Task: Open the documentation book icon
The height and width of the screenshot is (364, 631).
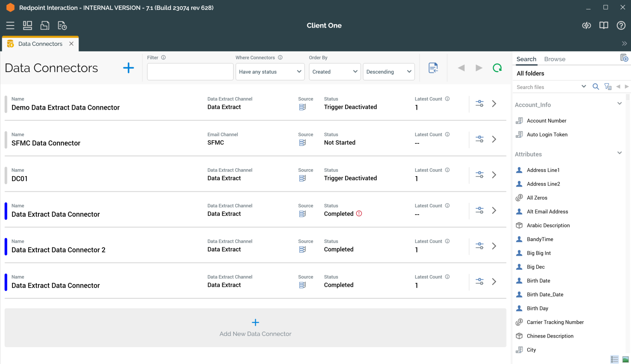Action: click(x=603, y=25)
